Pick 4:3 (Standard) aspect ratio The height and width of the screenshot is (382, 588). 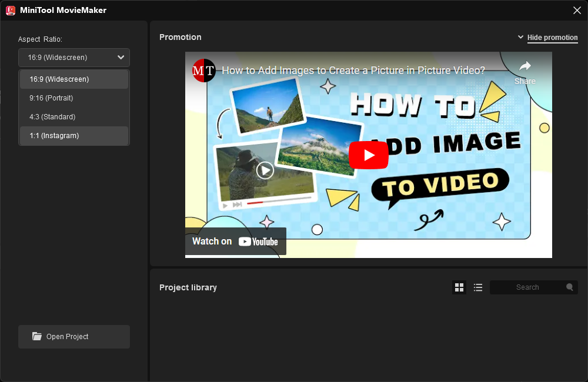click(x=74, y=116)
